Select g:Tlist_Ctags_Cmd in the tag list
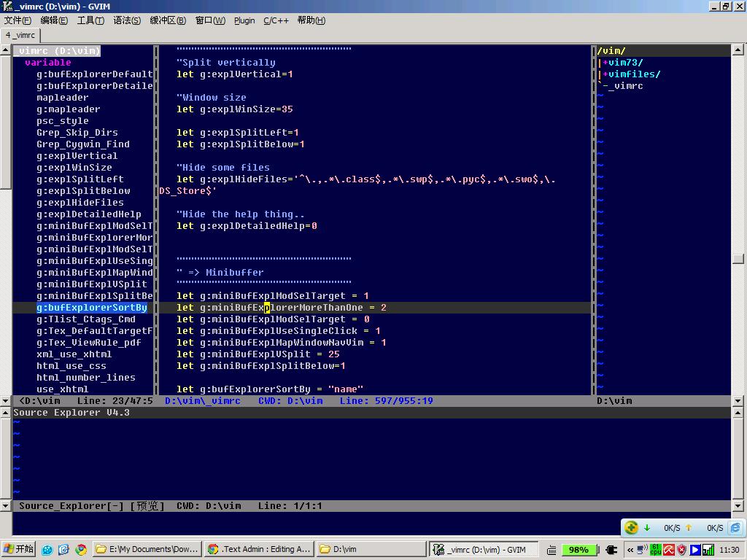 (86, 319)
